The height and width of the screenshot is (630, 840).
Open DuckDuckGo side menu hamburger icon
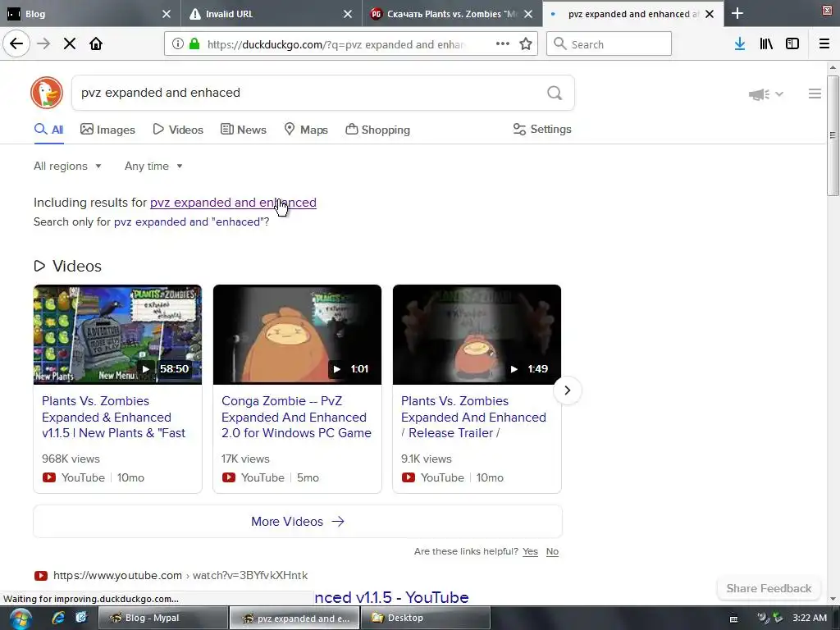coord(815,94)
